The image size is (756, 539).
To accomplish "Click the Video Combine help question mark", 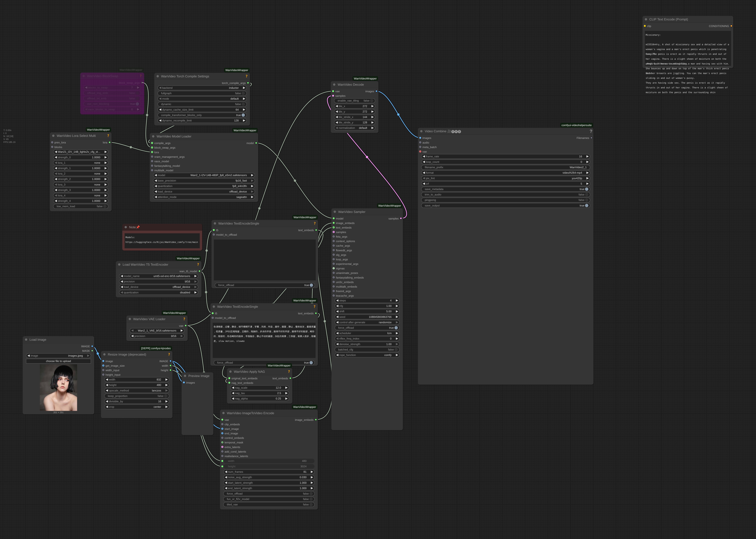I will (x=591, y=131).
